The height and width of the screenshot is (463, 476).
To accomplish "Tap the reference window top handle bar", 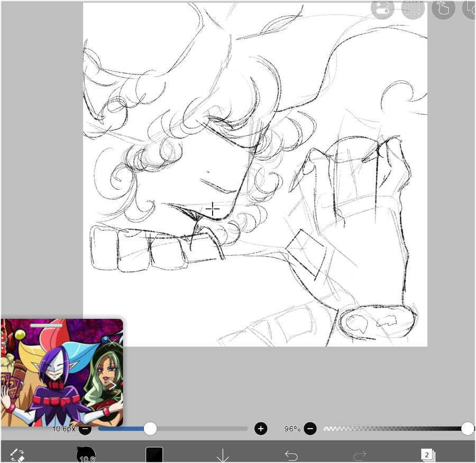I will [x=46, y=326].
